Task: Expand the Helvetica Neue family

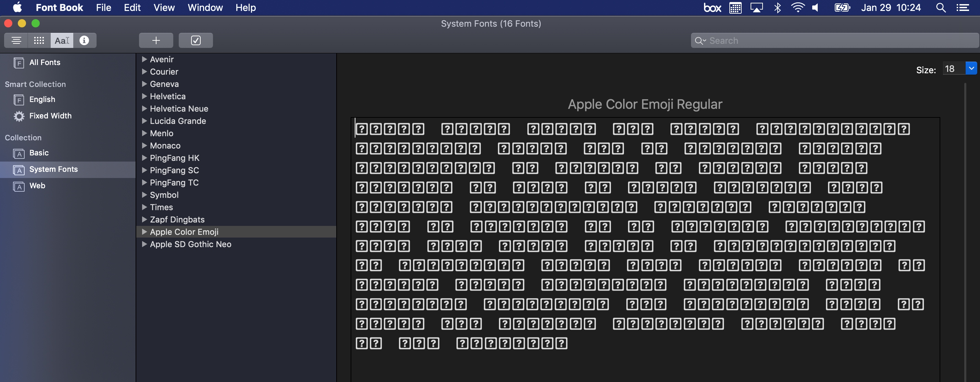Action: click(x=144, y=109)
